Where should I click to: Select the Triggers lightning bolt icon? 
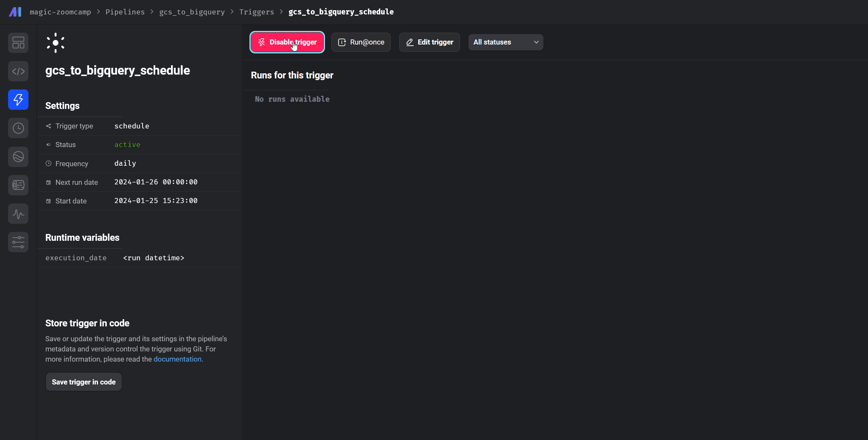(x=18, y=100)
